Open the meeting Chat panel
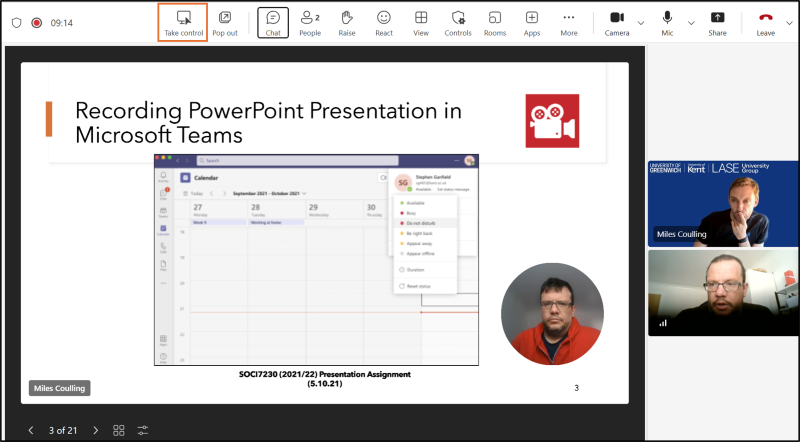 click(x=273, y=23)
